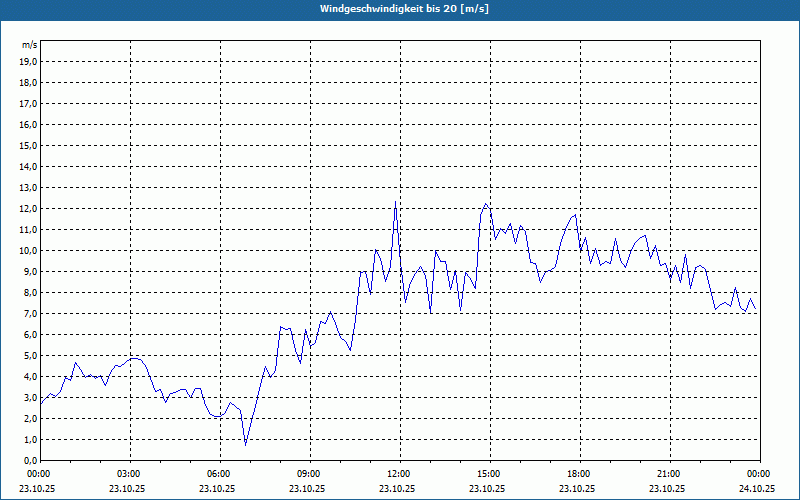Select the 09:00 time axis label
The image size is (800, 500).
tap(308, 474)
